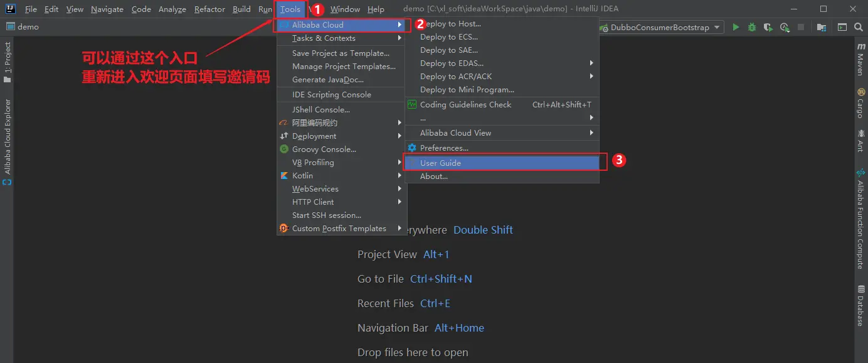868x363 pixels.
Task: Select Deploy to ECS...
Action: click(501, 37)
